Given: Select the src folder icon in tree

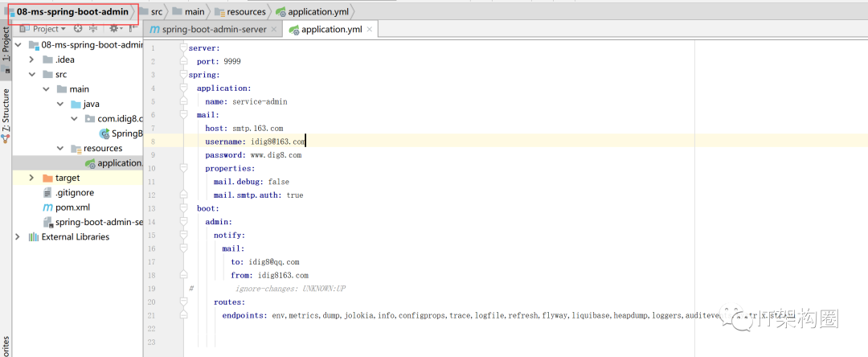Looking at the screenshot, I should [47, 74].
